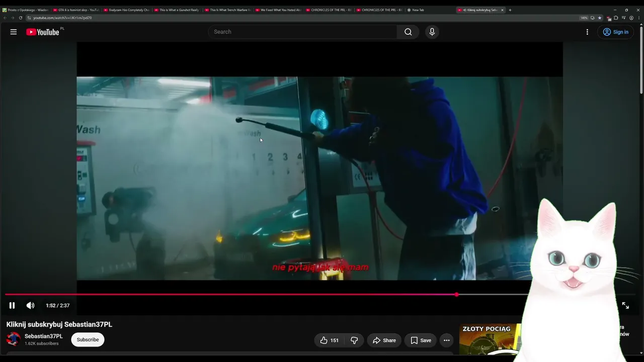The height and width of the screenshot is (362, 644).
Task: Open a new browser tab with plus
Action: 510,10
